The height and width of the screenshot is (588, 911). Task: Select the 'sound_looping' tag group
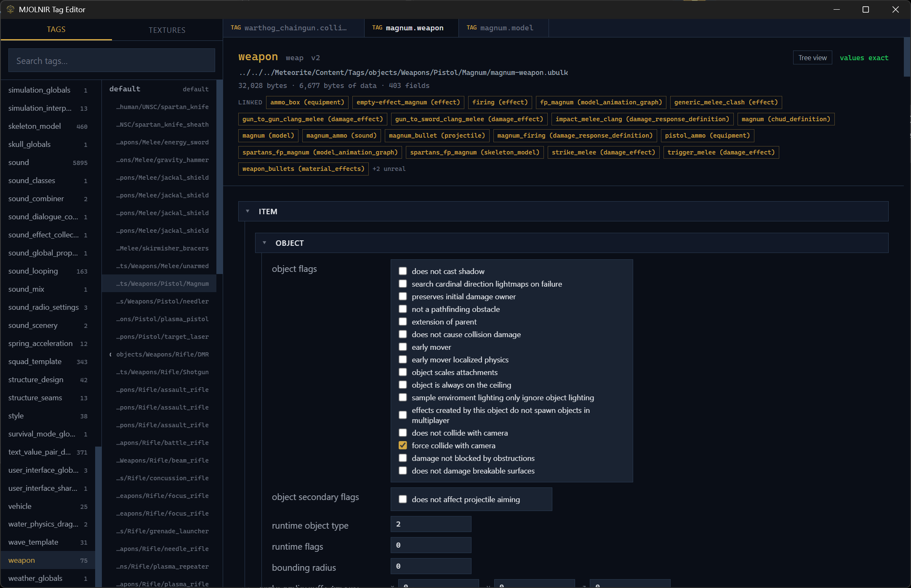(48, 271)
